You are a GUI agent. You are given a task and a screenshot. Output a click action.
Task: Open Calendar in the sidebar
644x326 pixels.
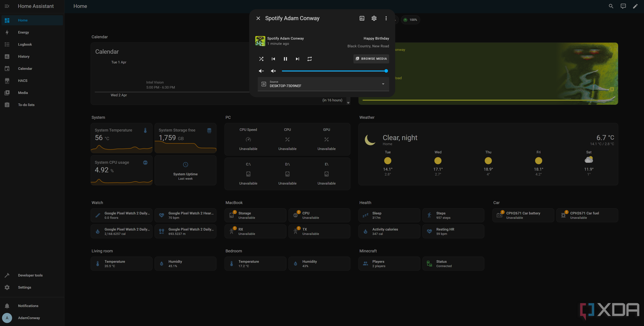32,68
